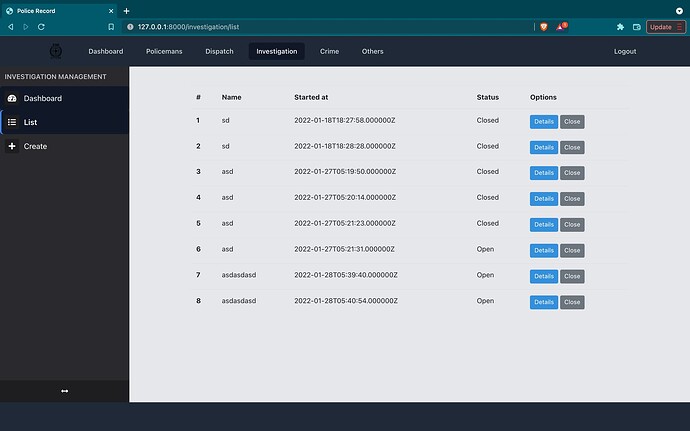Open sidebar Create item

pyautogui.click(x=64, y=146)
